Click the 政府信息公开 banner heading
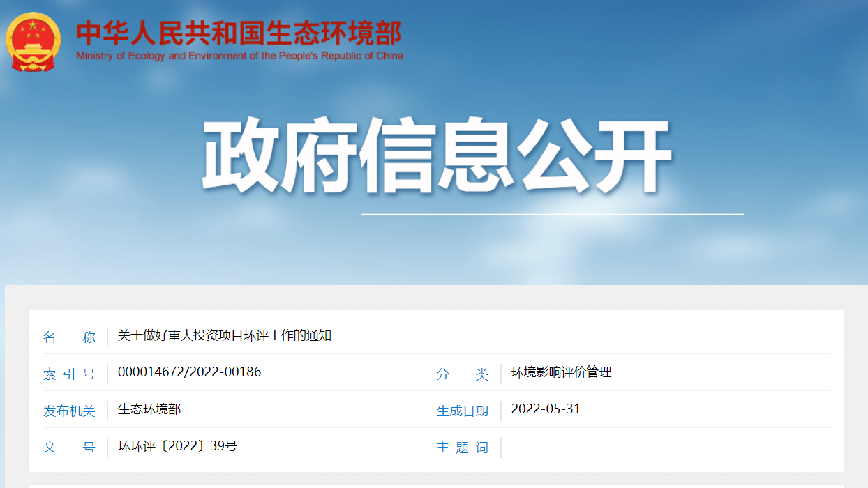The height and width of the screenshot is (488, 868). point(437,157)
